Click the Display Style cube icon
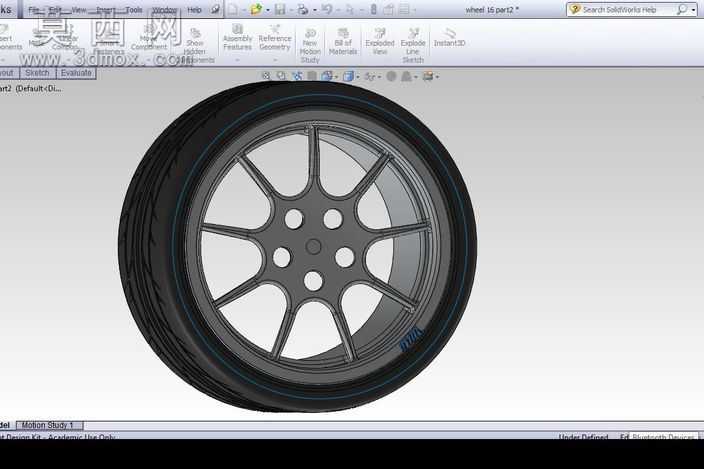This screenshot has width=704, height=469. coord(348,76)
